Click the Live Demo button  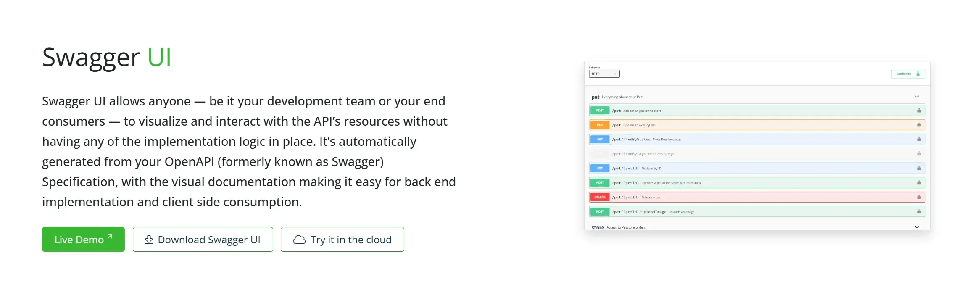coord(83,239)
